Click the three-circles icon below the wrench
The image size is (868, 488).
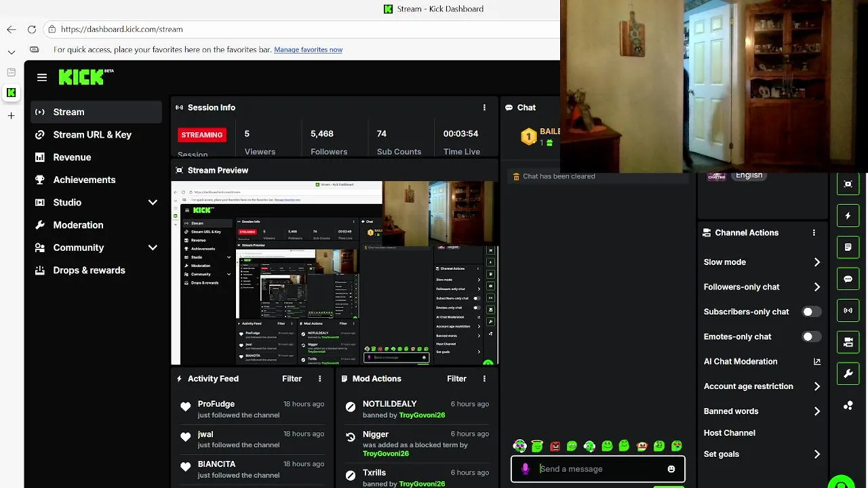[x=848, y=405]
